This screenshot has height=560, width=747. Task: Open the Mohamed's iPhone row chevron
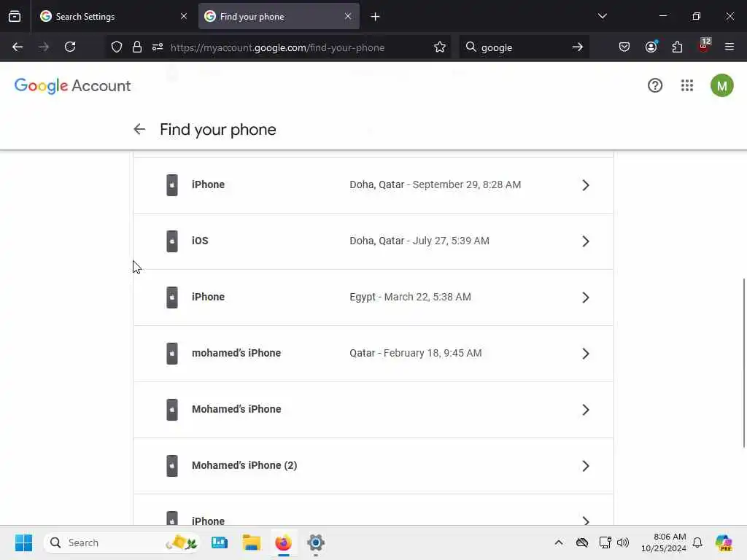tap(586, 410)
